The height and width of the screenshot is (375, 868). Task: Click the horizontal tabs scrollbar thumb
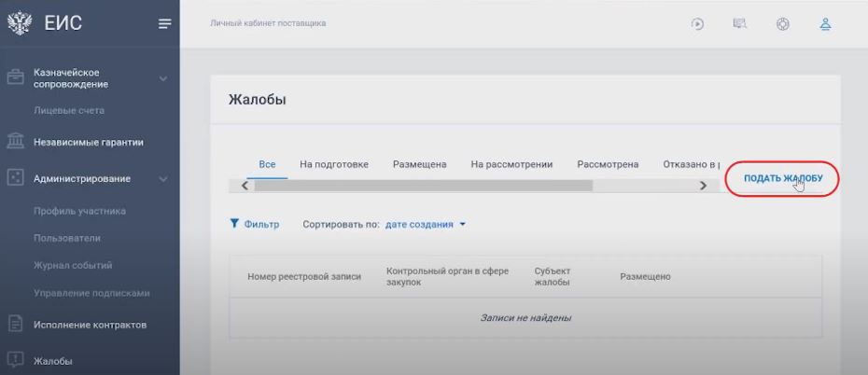click(424, 186)
